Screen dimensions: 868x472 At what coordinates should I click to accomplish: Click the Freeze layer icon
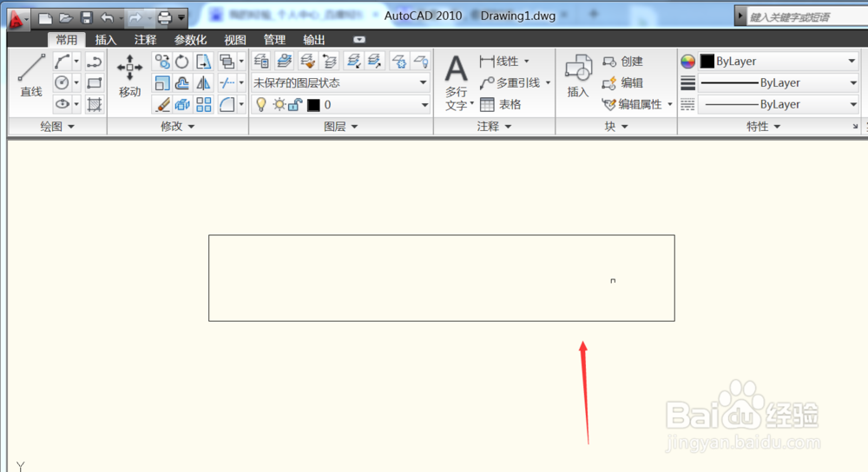[398, 61]
